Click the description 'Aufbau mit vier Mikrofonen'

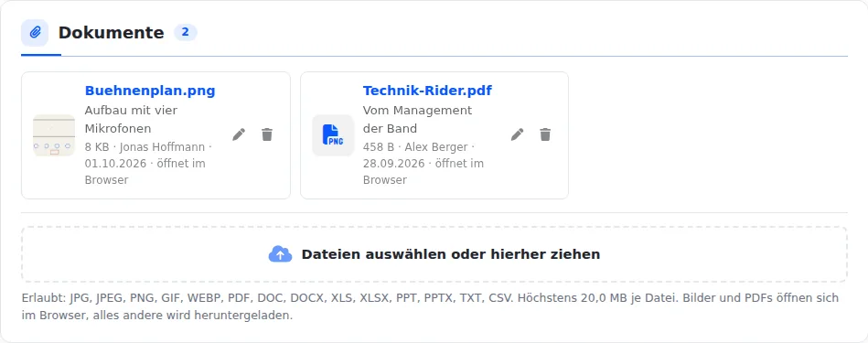pos(131,120)
